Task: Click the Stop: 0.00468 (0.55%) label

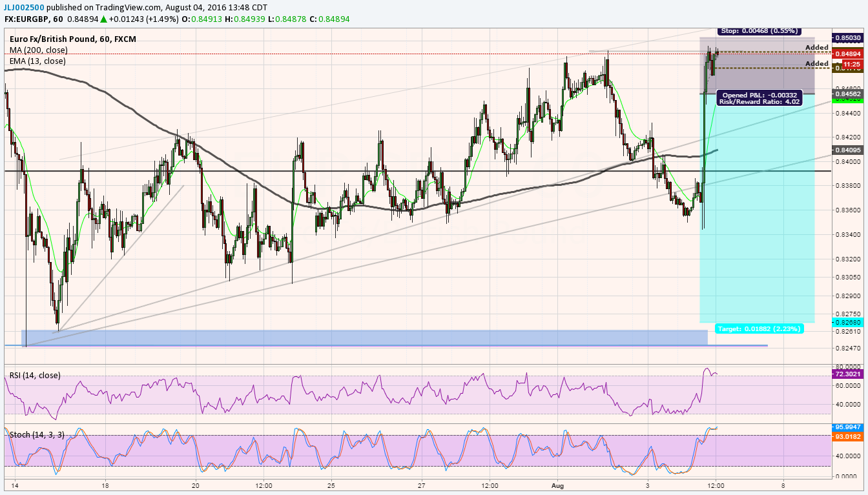Action: (x=759, y=30)
